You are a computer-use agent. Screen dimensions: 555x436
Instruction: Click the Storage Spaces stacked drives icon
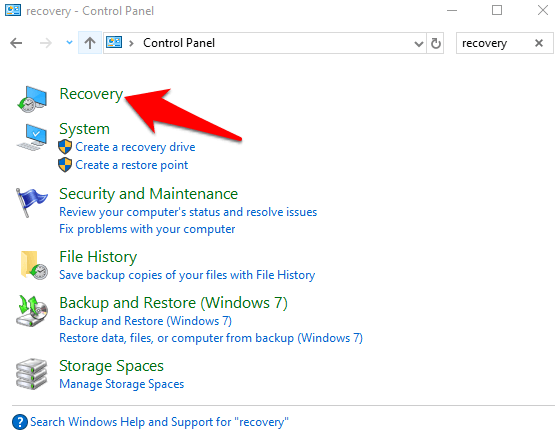pyautogui.click(x=32, y=374)
